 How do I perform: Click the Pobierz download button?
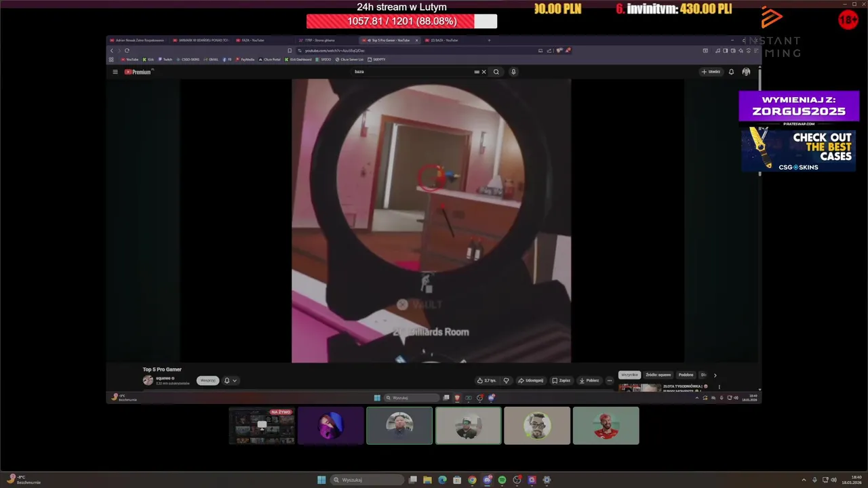coord(589,380)
